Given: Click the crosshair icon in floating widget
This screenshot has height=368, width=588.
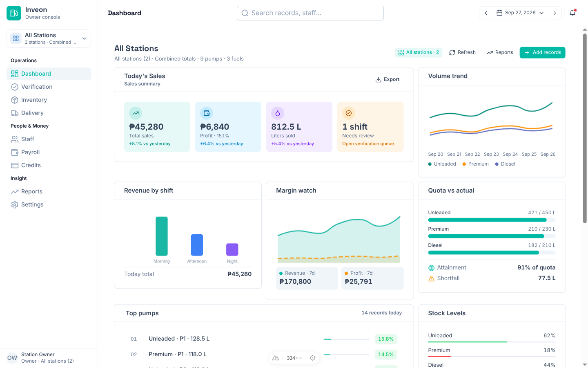Looking at the screenshot, I should [x=313, y=358].
